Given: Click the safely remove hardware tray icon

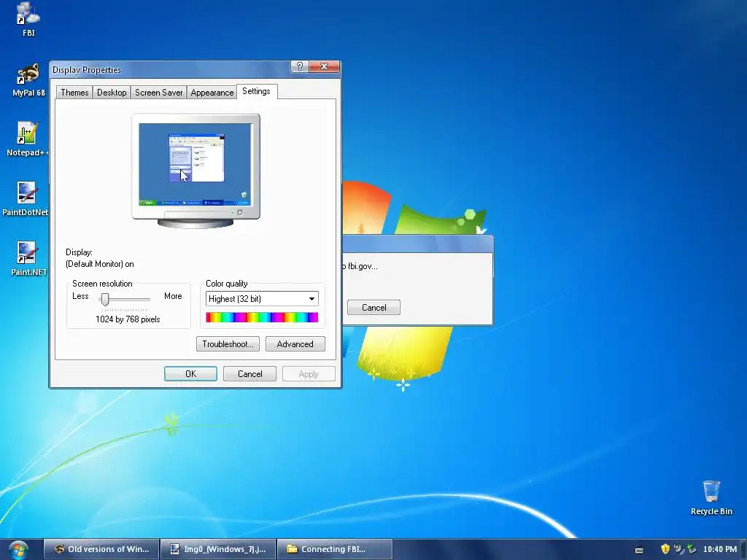Looking at the screenshot, I should click(692, 549).
